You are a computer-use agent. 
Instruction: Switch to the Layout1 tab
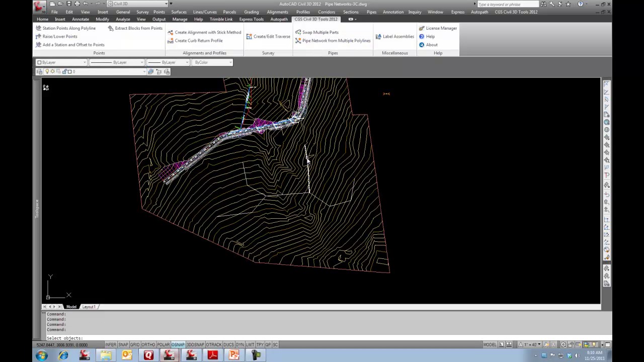click(x=89, y=307)
